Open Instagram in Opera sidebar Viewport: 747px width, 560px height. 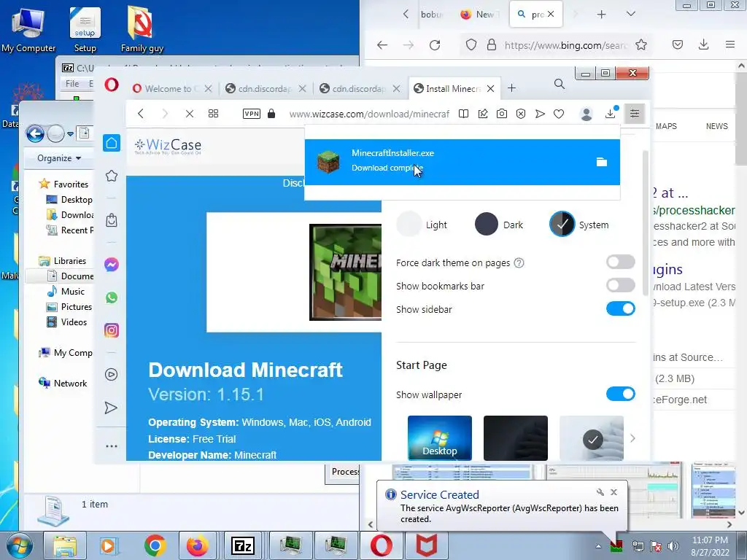coord(112,330)
